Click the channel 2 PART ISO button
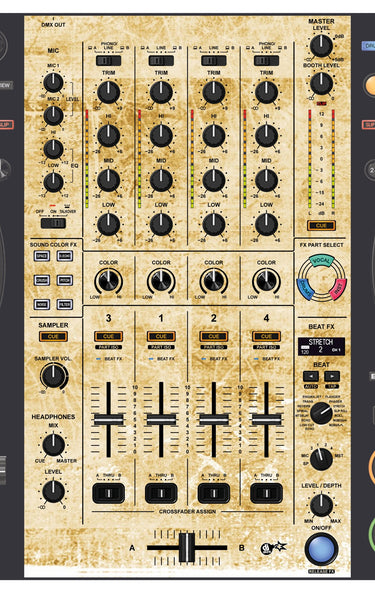 (214, 347)
